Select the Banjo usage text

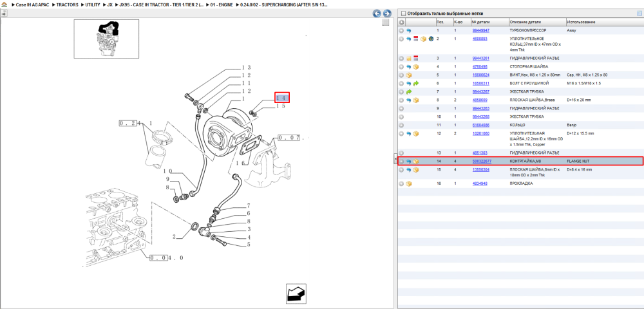click(571, 125)
